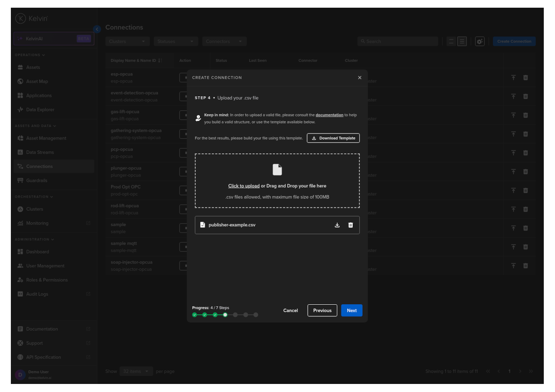Viewport: 555px width, 392px height.
Task: Go to Next step
Action: click(x=351, y=310)
